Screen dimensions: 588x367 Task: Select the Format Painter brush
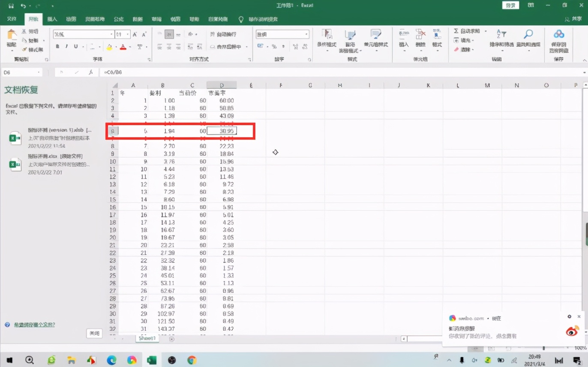[24, 49]
